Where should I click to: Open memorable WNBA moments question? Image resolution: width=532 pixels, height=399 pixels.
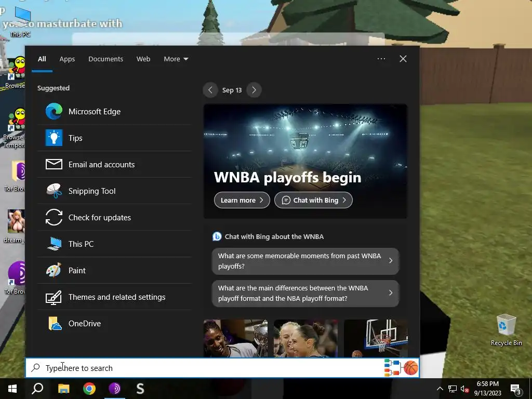[x=305, y=261]
